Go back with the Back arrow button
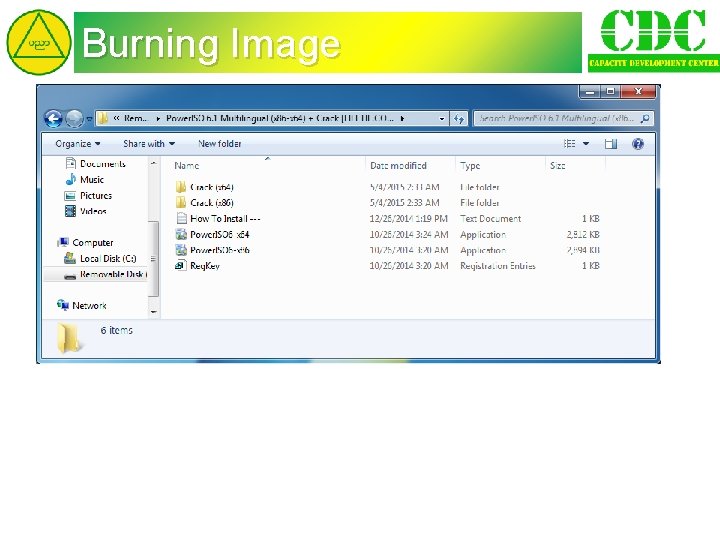Viewport: 720px width, 540px height. pos(53,119)
